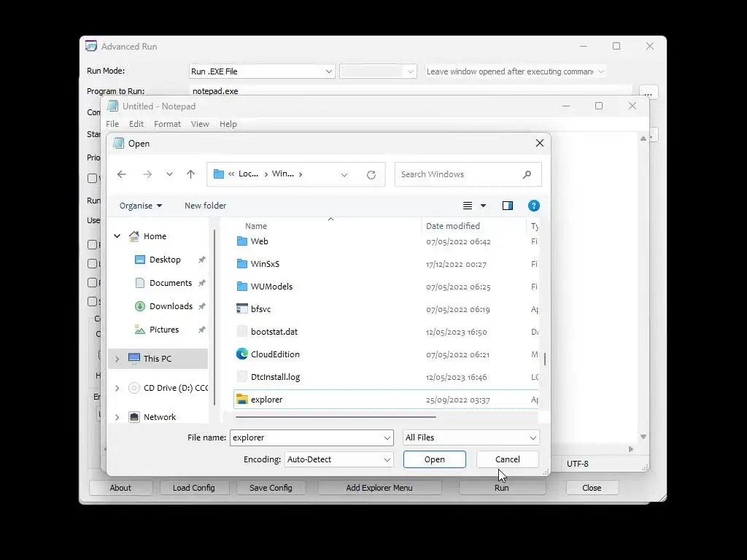Select the WUModels folder
Screen dimensions: 747x560
(x=271, y=287)
